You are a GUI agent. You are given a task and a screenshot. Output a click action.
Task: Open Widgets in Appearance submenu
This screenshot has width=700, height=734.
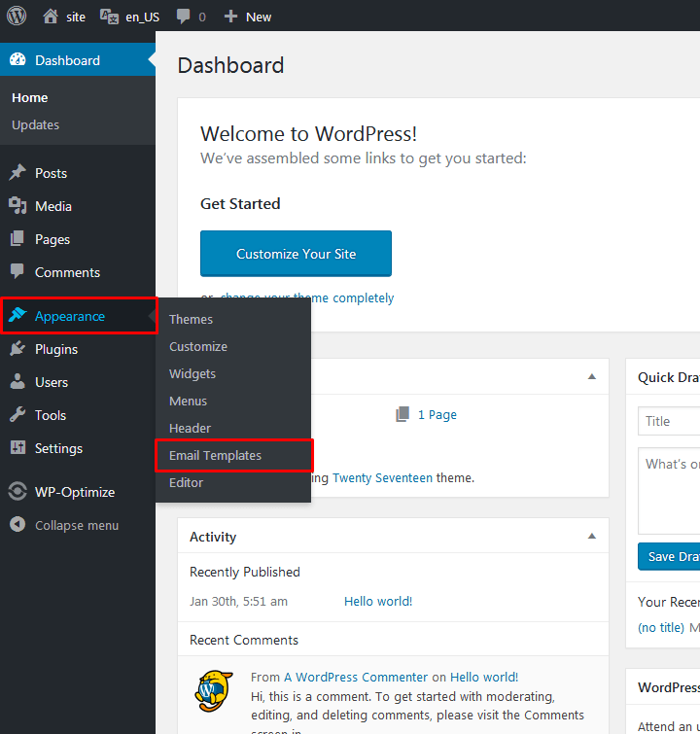click(x=192, y=373)
